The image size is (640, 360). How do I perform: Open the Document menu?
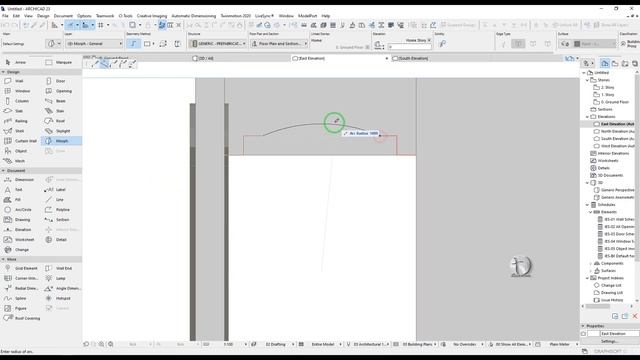[x=63, y=16]
